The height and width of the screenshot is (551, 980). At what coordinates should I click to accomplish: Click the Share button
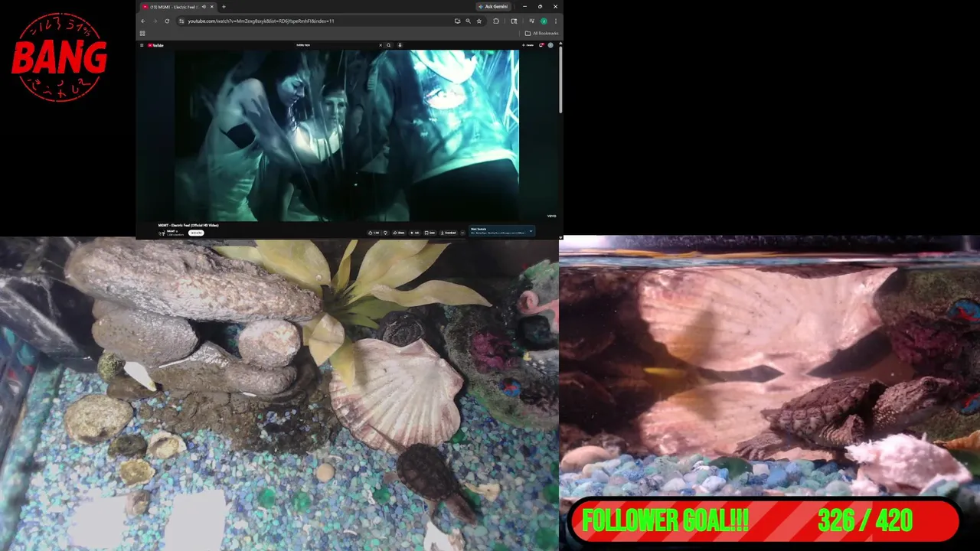click(x=398, y=233)
